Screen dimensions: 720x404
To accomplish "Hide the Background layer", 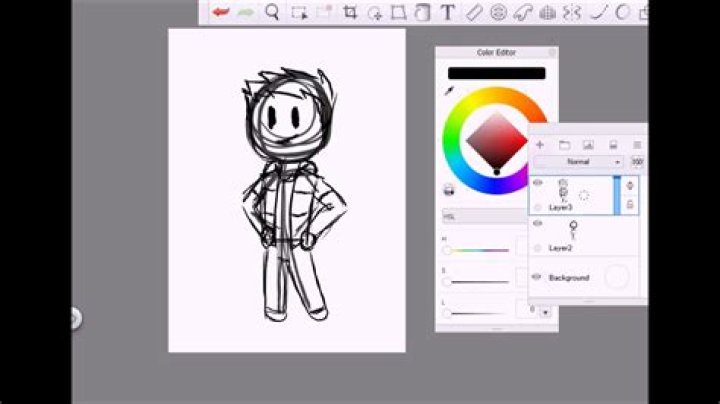I will pyautogui.click(x=536, y=277).
